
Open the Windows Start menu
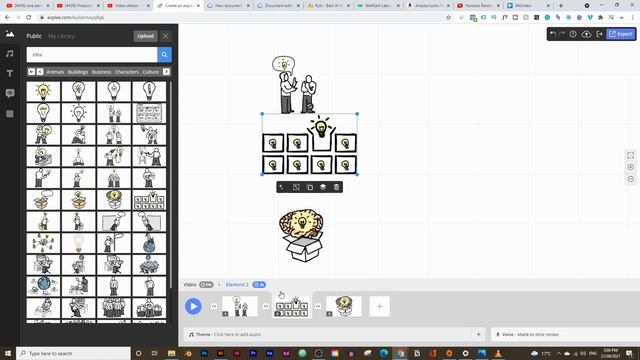pyautogui.click(x=8, y=353)
